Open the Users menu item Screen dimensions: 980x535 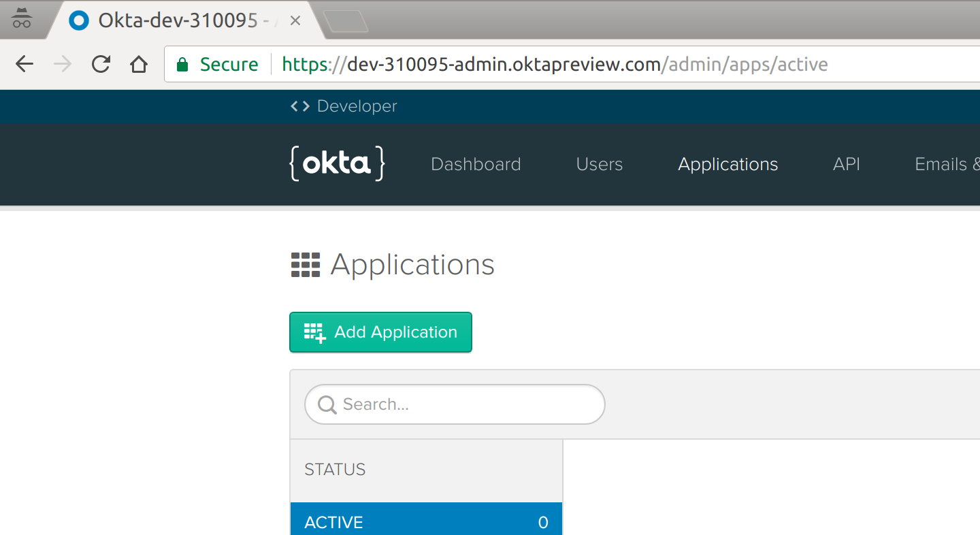[599, 164]
